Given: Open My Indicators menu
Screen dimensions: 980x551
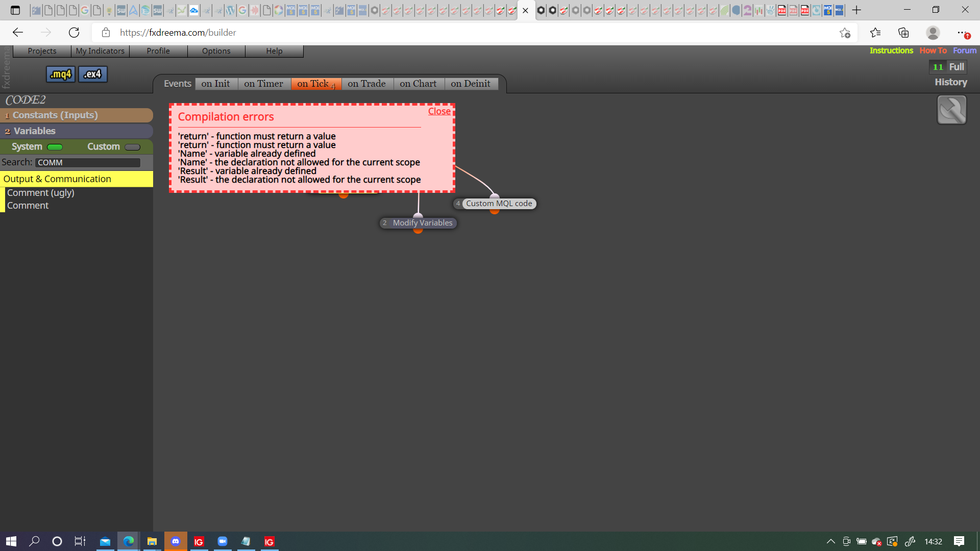Looking at the screenshot, I should (x=100, y=51).
